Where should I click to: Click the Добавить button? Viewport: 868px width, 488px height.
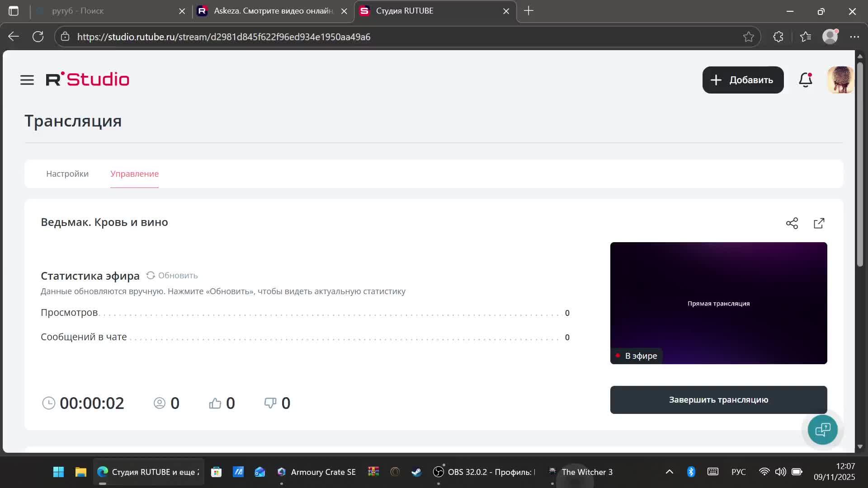click(x=743, y=80)
